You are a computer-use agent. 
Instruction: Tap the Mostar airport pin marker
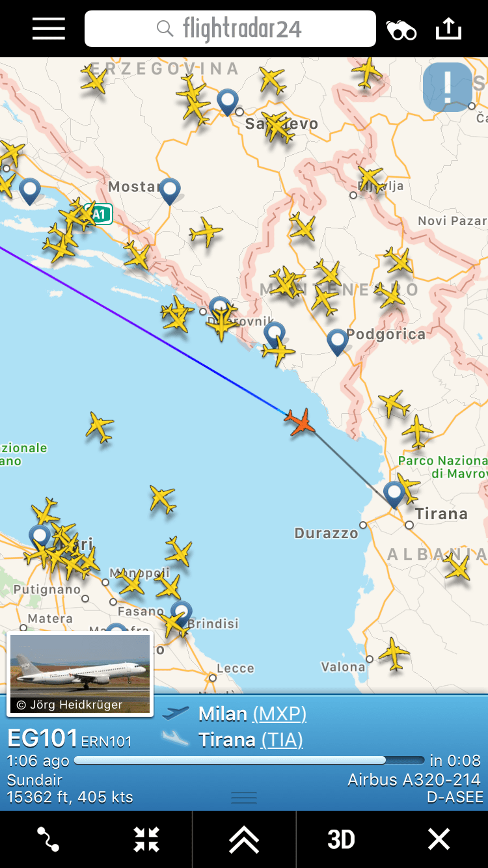[x=170, y=191]
